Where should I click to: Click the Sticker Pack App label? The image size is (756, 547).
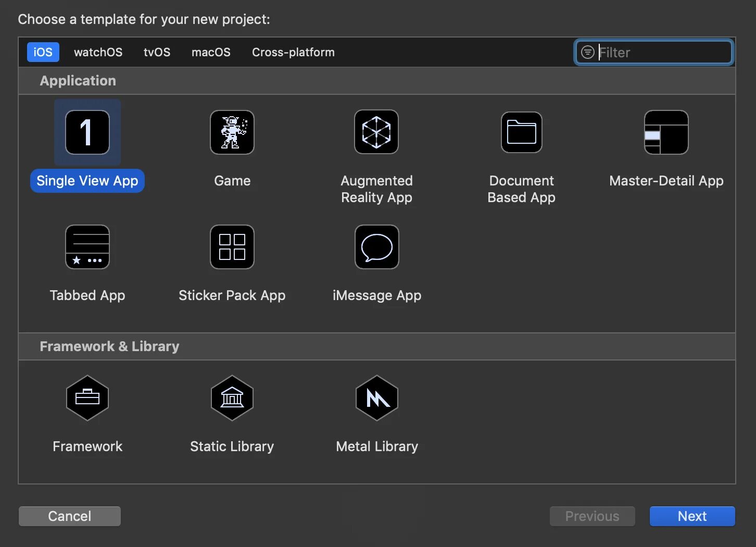[x=232, y=295]
